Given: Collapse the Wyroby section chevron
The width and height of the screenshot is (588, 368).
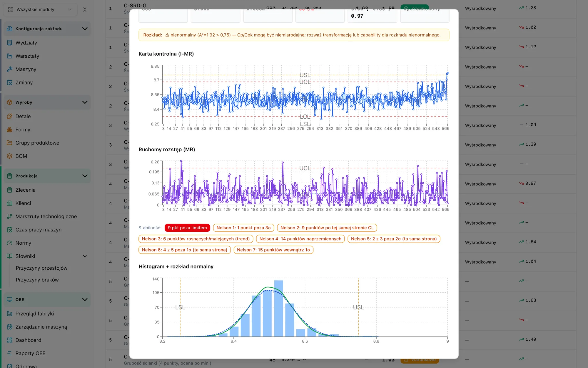Looking at the screenshot, I should coord(85,102).
